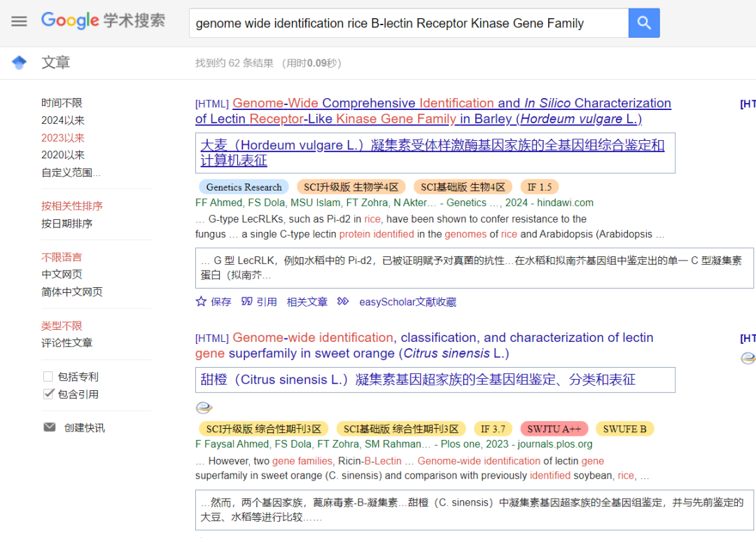Click the IF 1.5 badge
This screenshot has width=756, height=538.
(x=540, y=187)
